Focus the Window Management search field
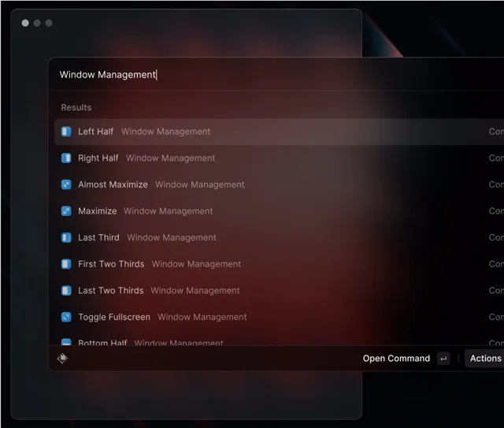This screenshot has height=428, width=504. coord(276,75)
